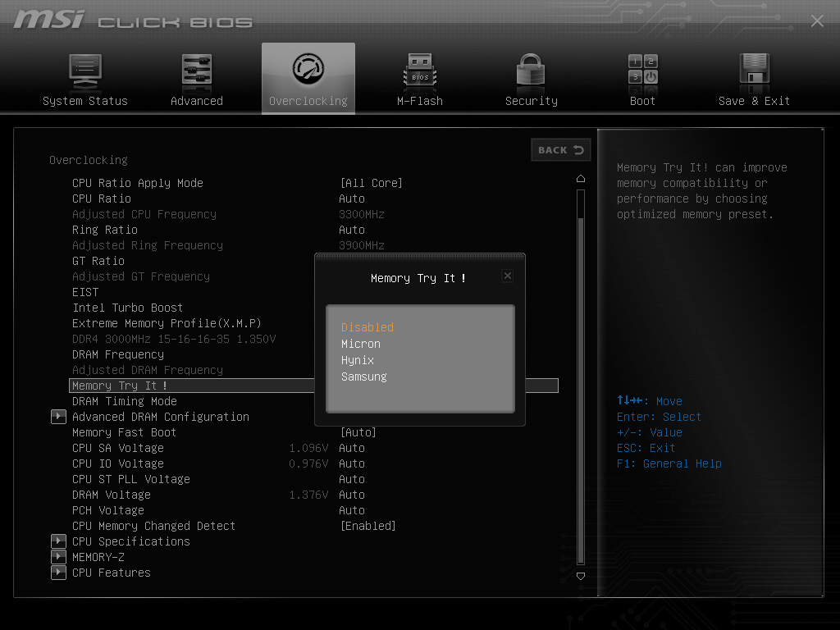840x630 pixels.
Task: Click the 0.976V CPU IO Voltage reading
Action: (308, 463)
